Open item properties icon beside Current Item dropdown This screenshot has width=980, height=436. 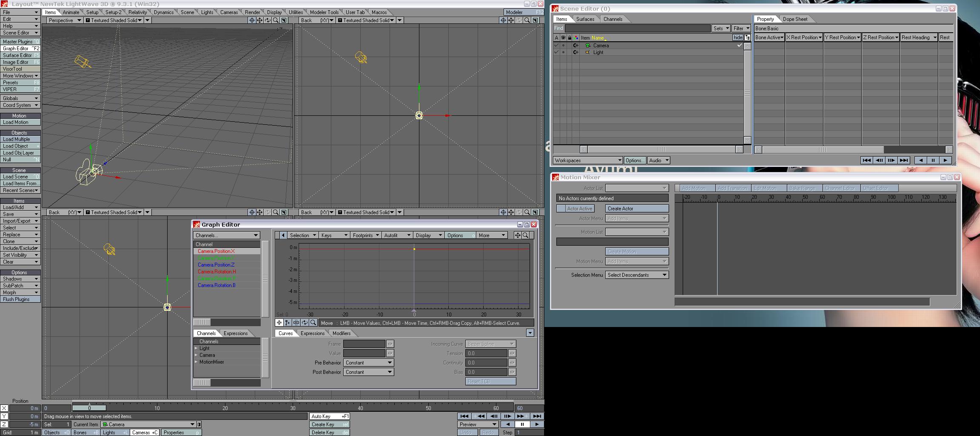pos(199,424)
